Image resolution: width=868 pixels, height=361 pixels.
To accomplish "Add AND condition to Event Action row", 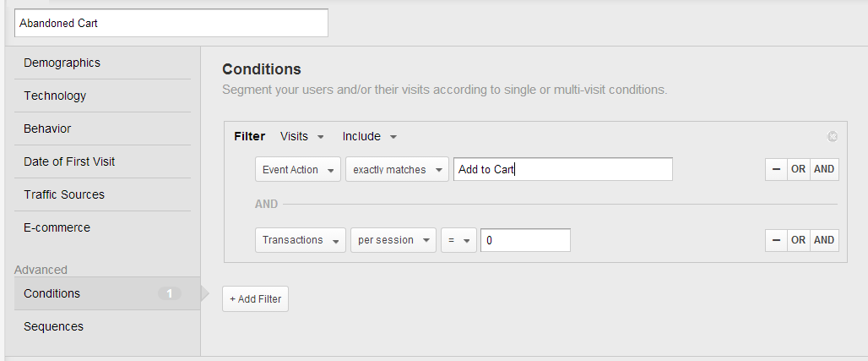I will tap(824, 170).
